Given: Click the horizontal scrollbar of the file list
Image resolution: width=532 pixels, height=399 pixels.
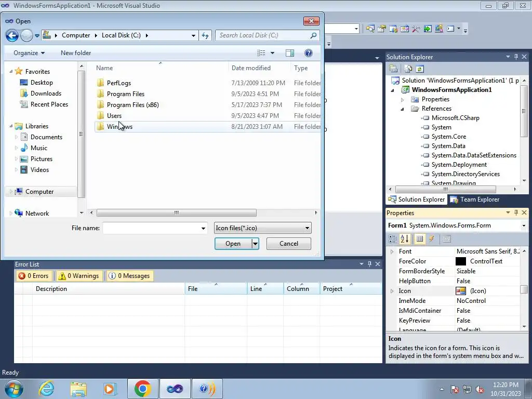Looking at the screenshot, I should coord(177,212).
